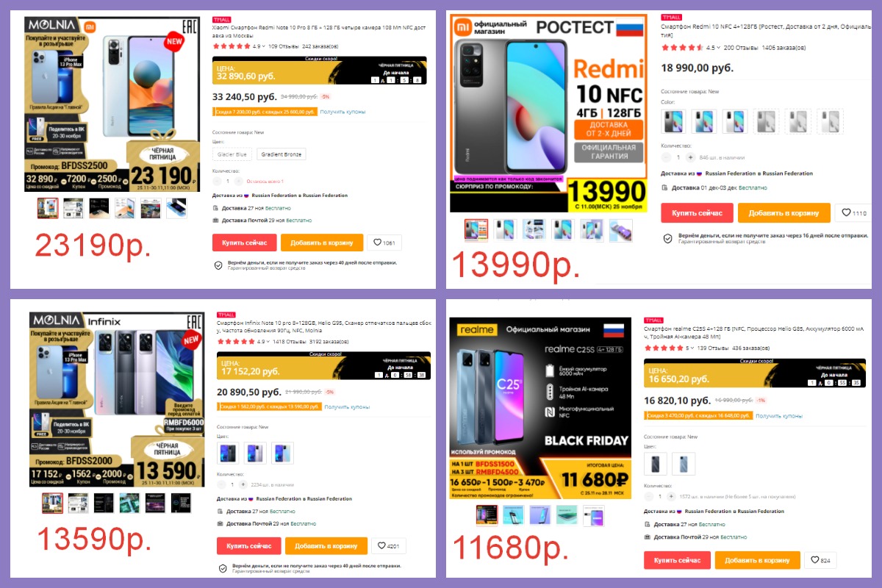Select last gallery thumbnail under realme C25S image

(x=594, y=516)
